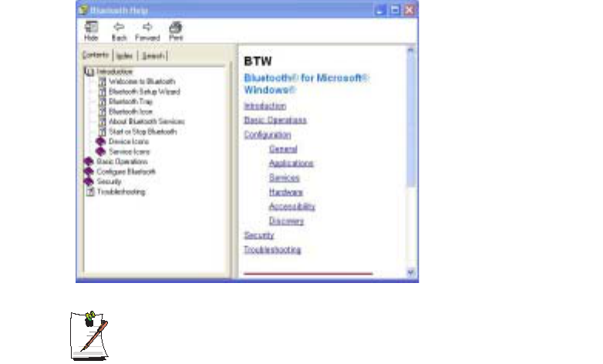The height and width of the screenshot is (364, 603).
Task: Select Basic Operations in the tree
Action: 122,162
